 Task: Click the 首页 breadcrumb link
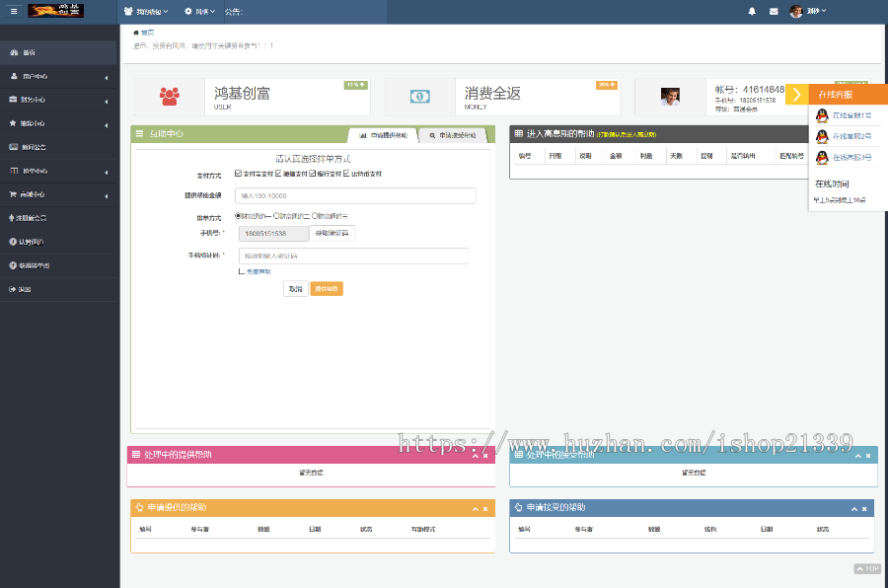[147, 33]
